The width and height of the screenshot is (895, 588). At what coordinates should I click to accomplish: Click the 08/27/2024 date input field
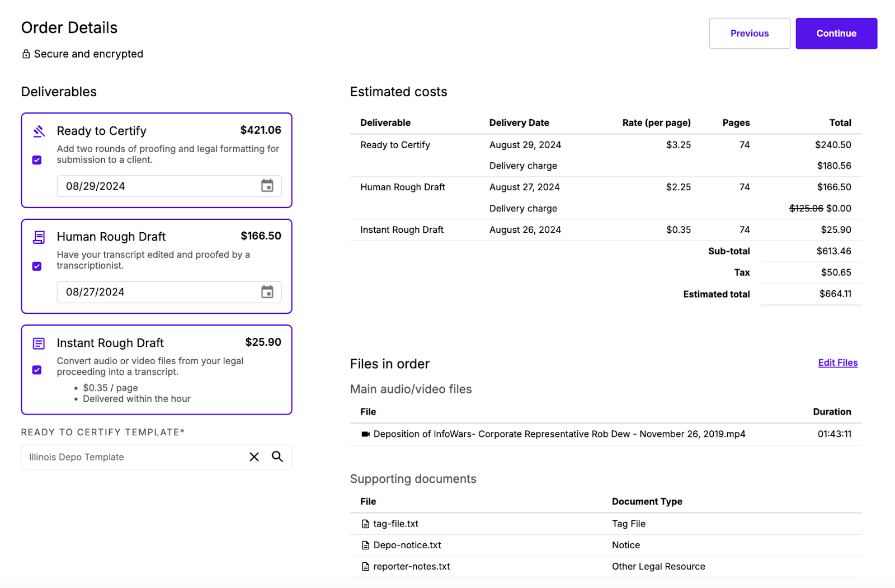pyautogui.click(x=169, y=292)
